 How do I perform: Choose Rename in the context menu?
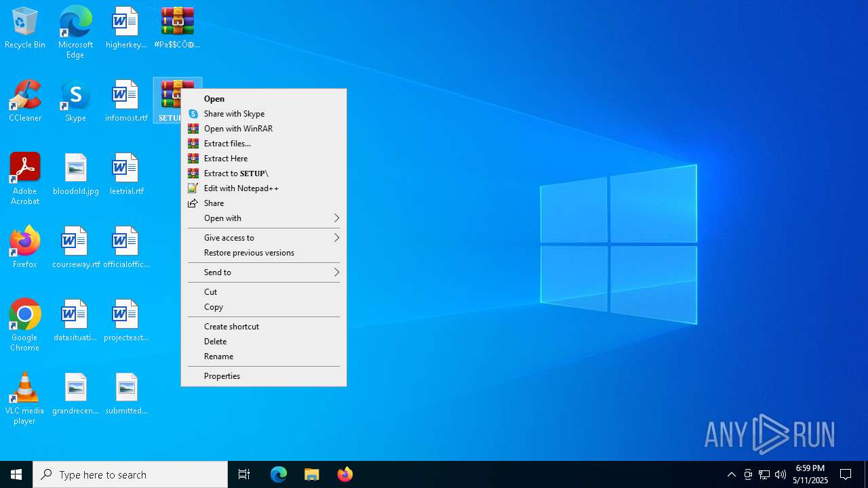pyautogui.click(x=264, y=357)
